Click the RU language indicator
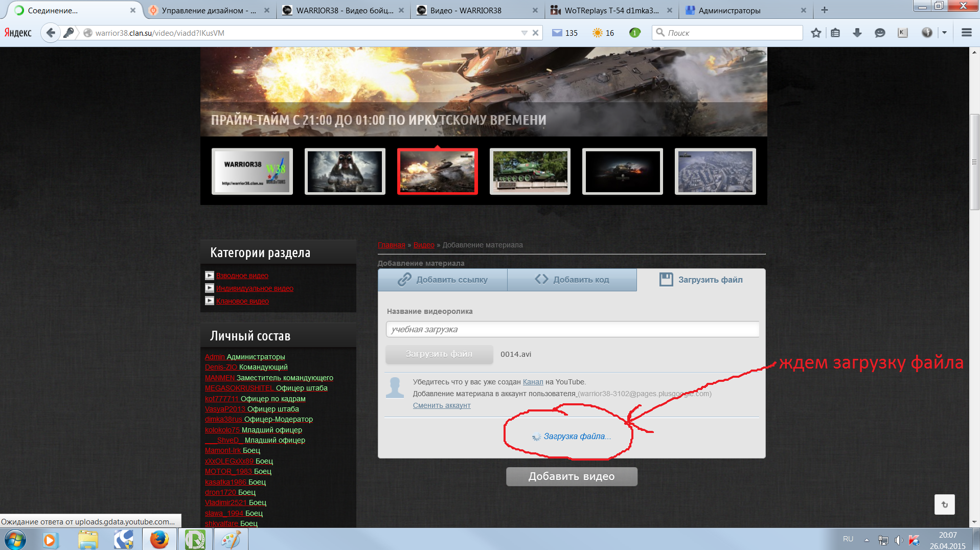The height and width of the screenshot is (550, 980). coord(848,539)
